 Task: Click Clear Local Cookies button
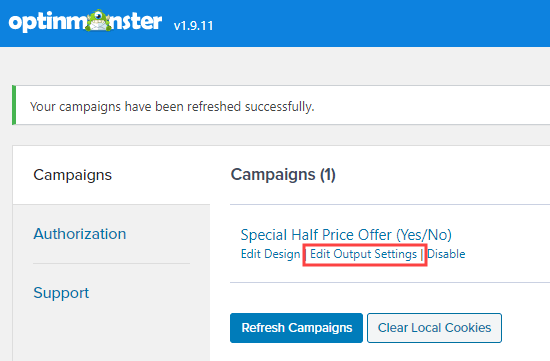tap(434, 328)
